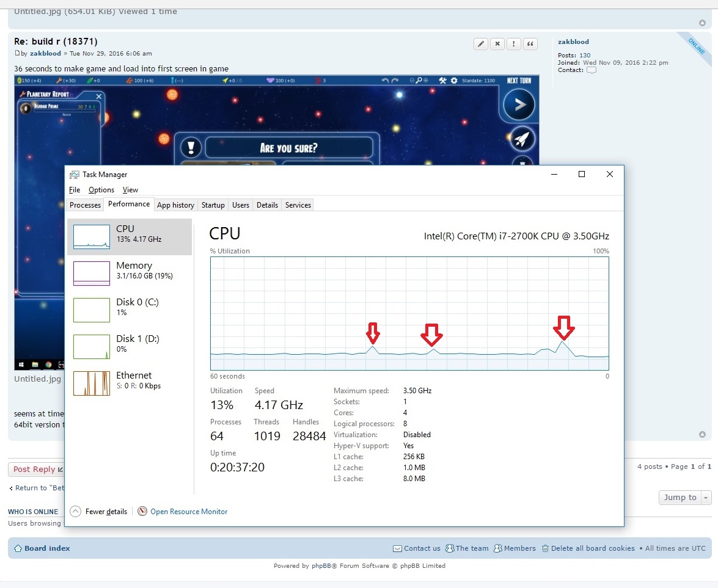
Task: Collapse Task Manager with Fewer details chevron
Action: click(x=76, y=511)
